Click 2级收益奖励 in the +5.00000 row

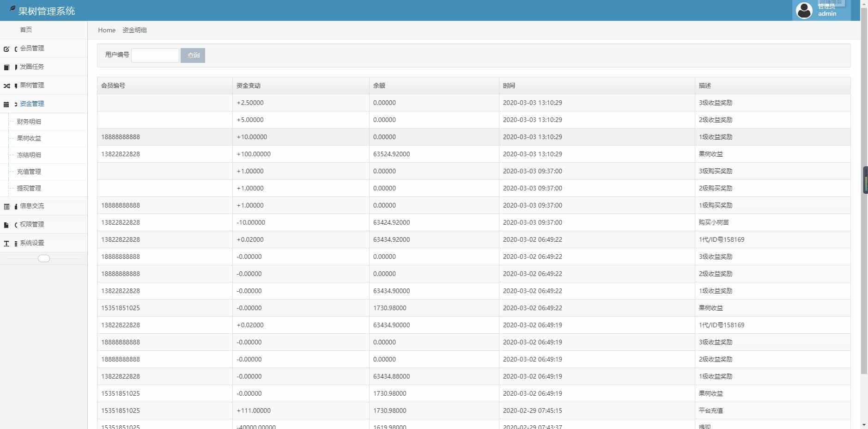(716, 120)
